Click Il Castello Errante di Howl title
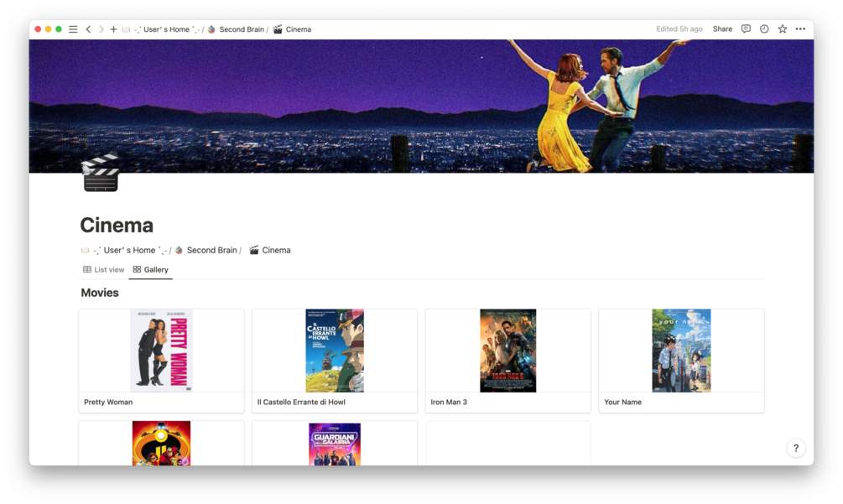 301,402
